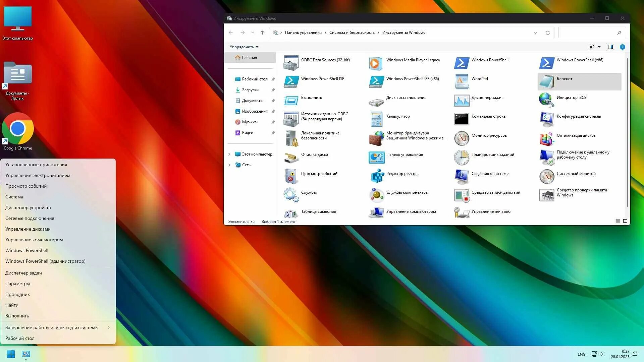This screenshot has height=362, width=644.
Task: Open dropdown after Система и безопасность breadcrumb
Action: (378, 33)
